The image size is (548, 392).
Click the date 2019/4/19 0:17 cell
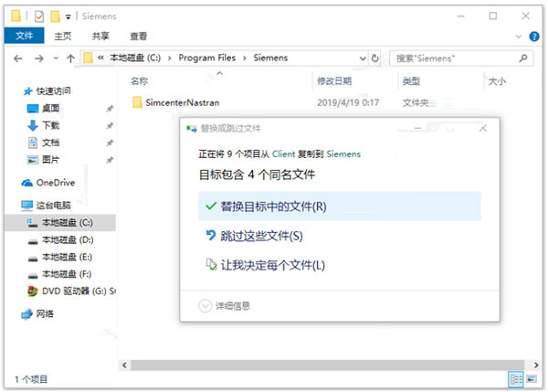pos(348,102)
